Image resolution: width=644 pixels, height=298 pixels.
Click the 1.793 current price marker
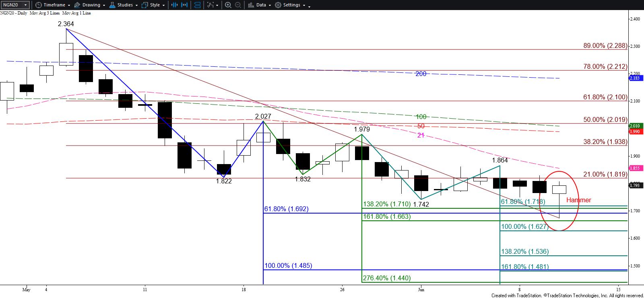click(x=634, y=185)
